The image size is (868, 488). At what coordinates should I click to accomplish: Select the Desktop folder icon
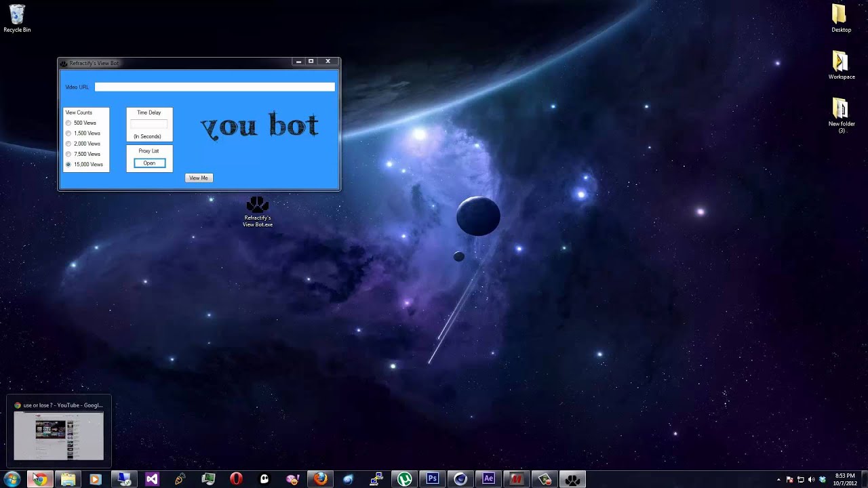click(x=841, y=18)
